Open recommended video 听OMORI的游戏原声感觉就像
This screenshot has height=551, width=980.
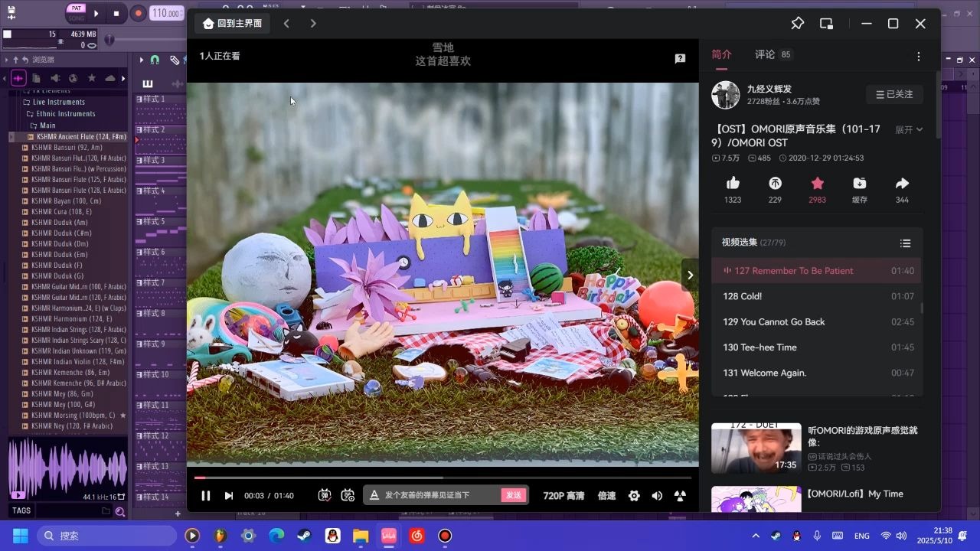click(862, 436)
